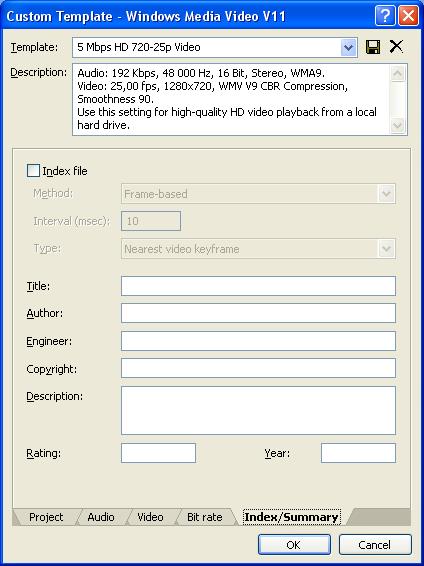This screenshot has width=424, height=566.
Task: Click inside the Copyright field
Action: coord(258,368)
